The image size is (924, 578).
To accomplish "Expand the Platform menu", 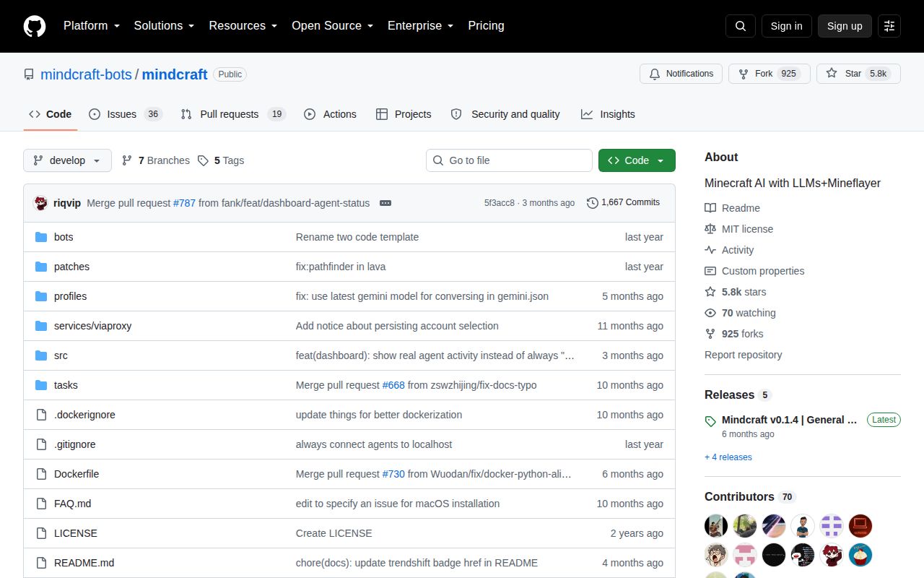I will (x=91, y=26).
